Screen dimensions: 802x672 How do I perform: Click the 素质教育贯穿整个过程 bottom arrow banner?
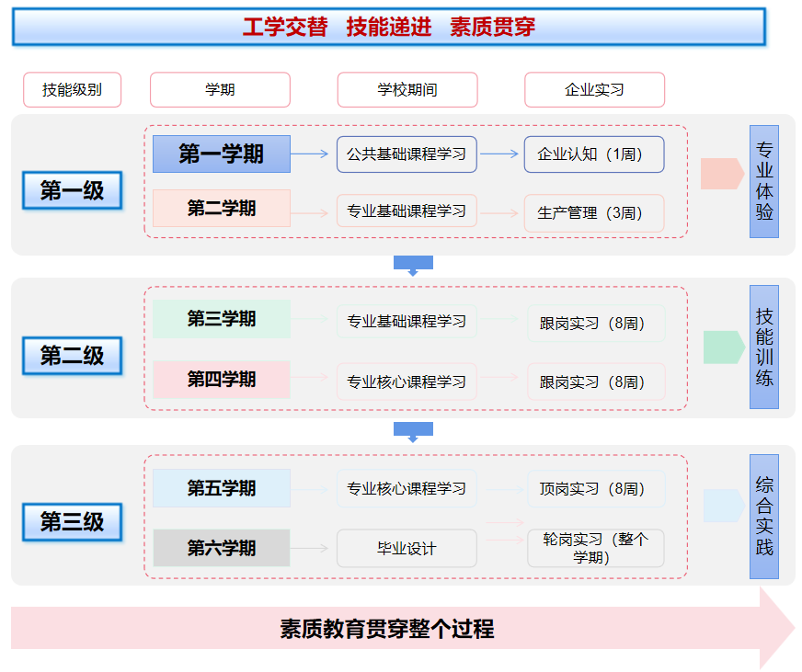(386, 629)
